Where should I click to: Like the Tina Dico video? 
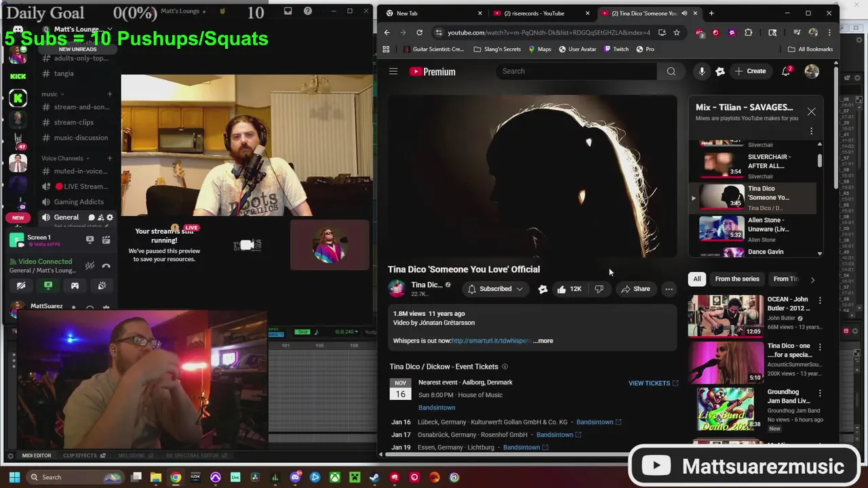coord(569,289)
